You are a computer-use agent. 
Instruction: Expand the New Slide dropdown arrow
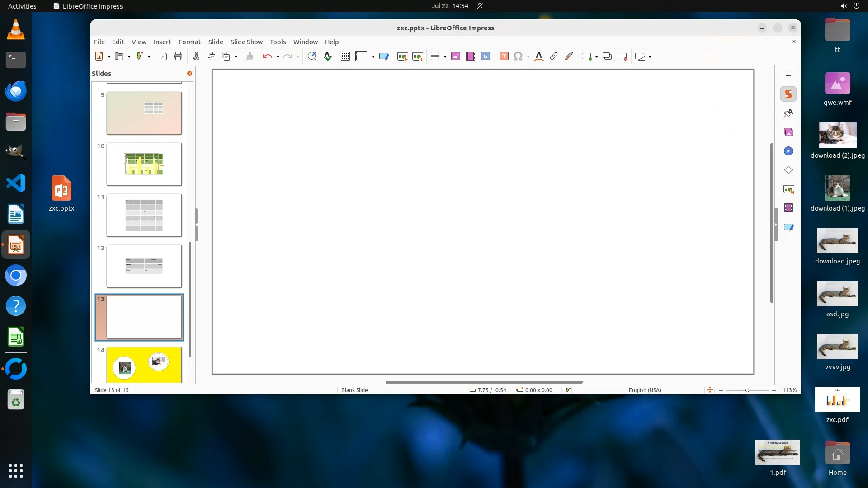pyautogui.click(x=597, y=57)
